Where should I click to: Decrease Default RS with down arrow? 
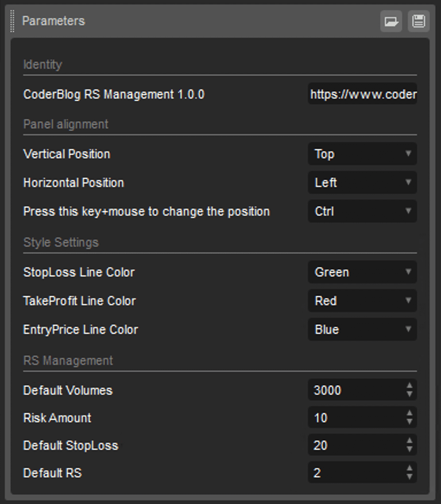pyautogui.click(x=409, y=476)
